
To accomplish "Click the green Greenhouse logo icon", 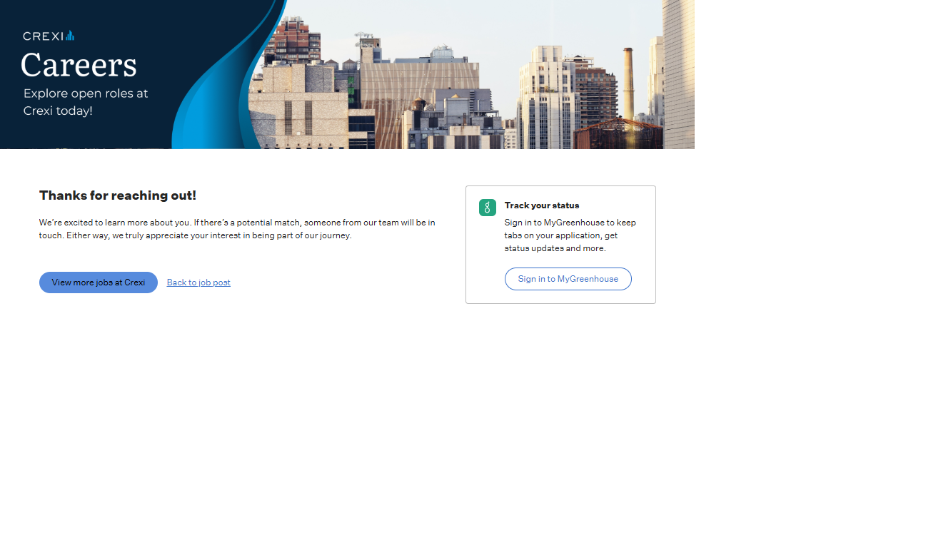I will [488, 208].
